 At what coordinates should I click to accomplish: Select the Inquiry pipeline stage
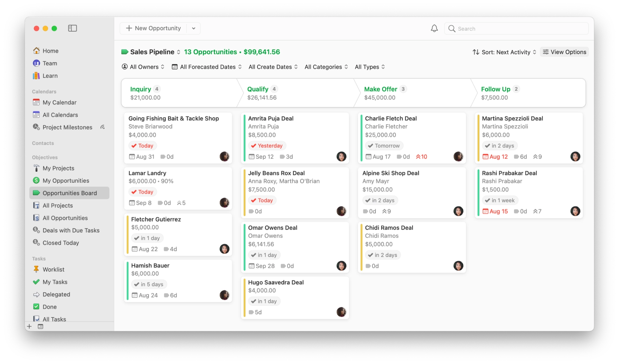[x=180, y=93]
